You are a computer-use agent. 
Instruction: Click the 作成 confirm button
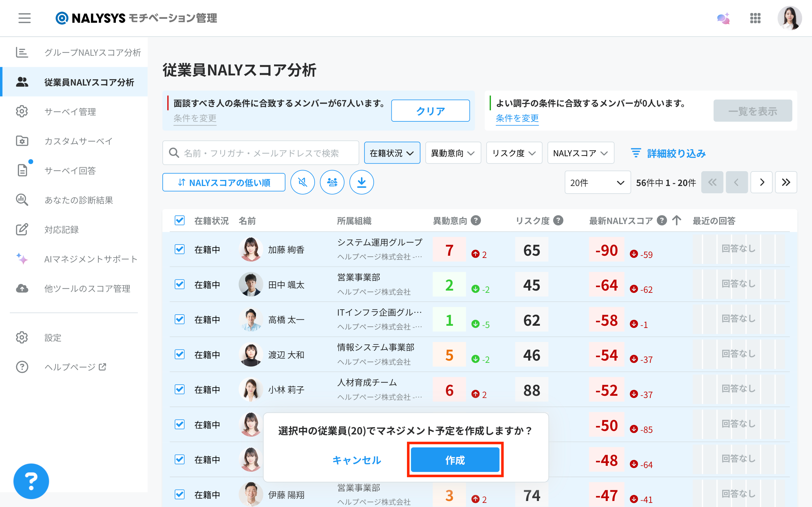click(455, 460)
